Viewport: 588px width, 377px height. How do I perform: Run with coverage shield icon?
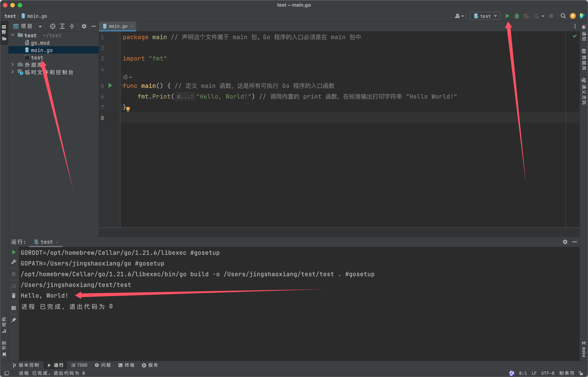pos(526,16)
